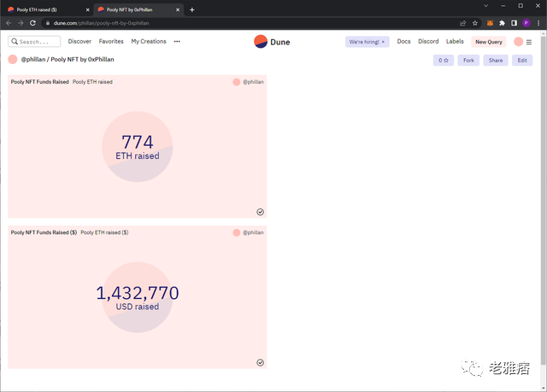Click the Dune search field
547x392 pixels.
pos(34,42)
